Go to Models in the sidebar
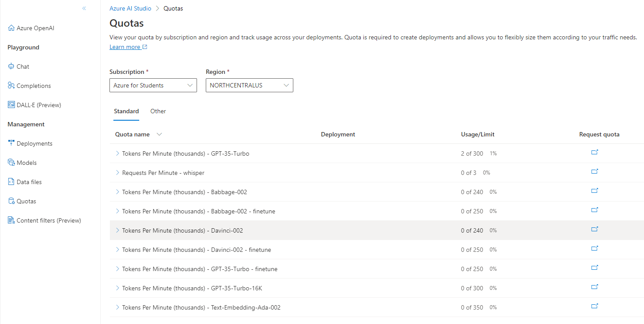 (27, 163)
